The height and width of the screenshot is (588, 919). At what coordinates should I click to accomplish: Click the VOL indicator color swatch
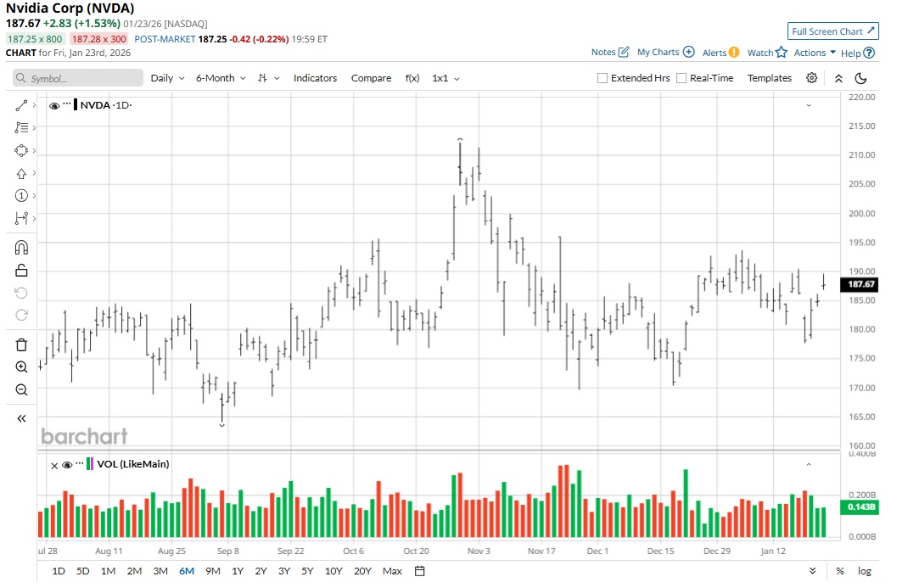click(90, 464)
